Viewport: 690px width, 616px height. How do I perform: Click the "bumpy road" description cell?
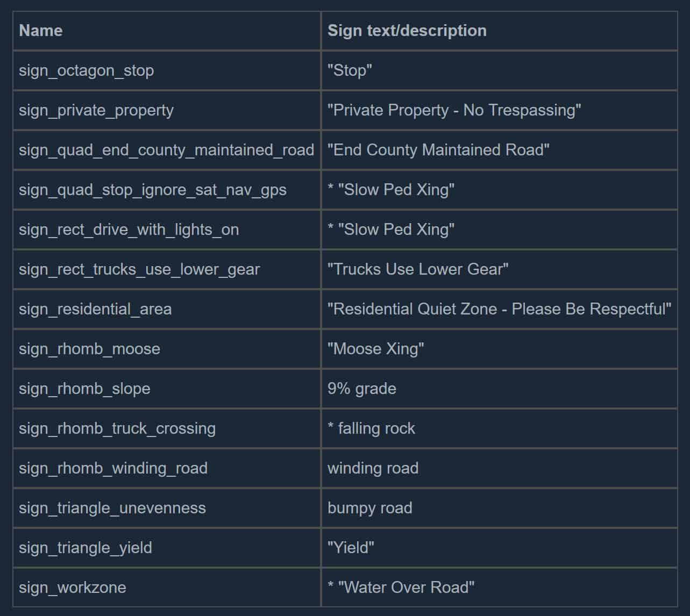pyautogui.click(x=370, y=508)
